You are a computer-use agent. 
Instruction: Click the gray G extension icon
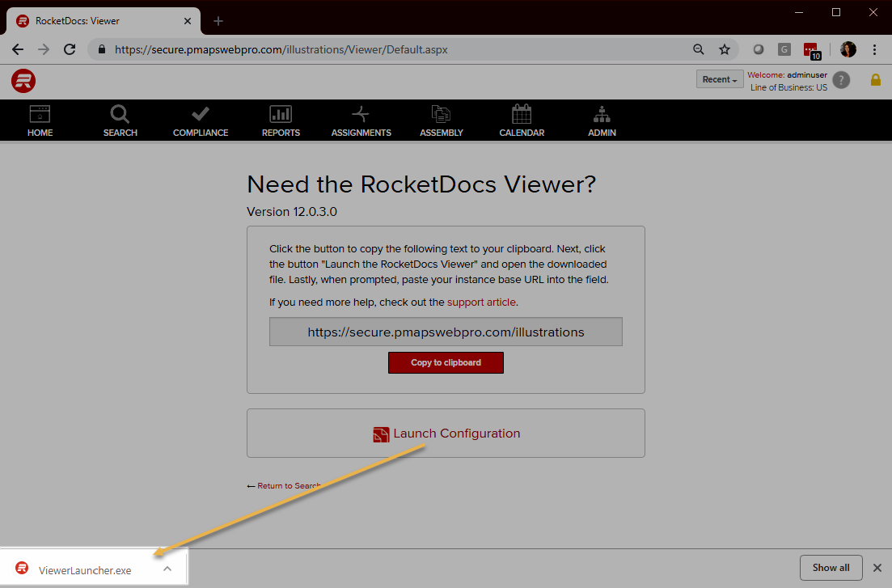click(x=784, y=49)
